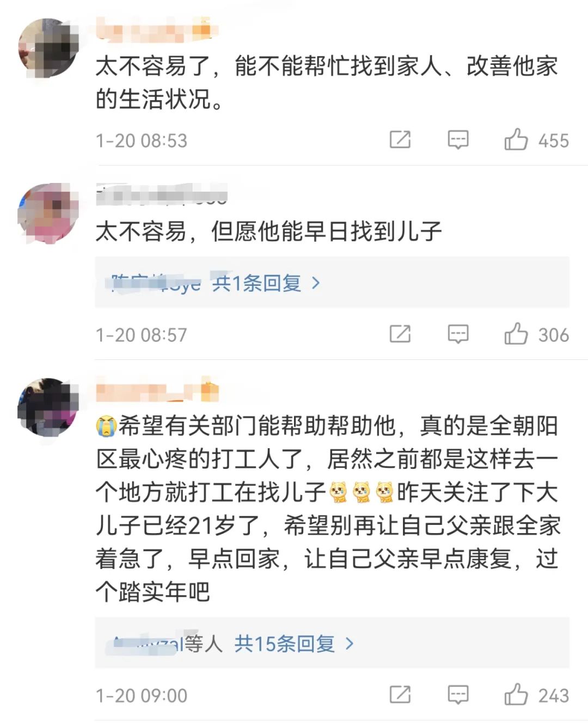The height and width of the screenshot is (728, 588).
Task: Share the 08:53 comment
Action: [400, 140]
